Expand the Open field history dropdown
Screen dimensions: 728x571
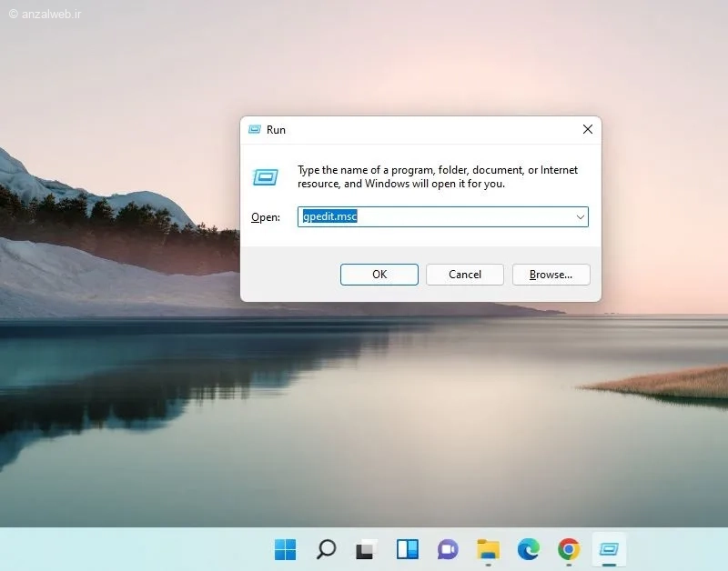[580, 217]
